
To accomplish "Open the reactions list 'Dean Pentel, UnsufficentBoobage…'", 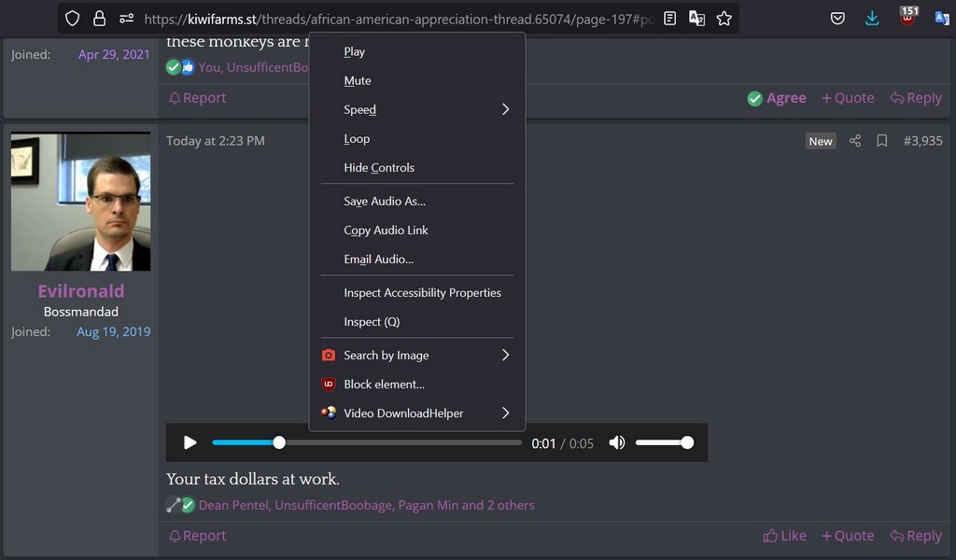I will point(366,505).
